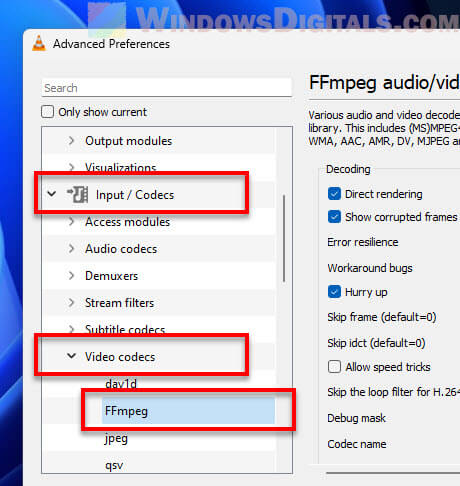
Task: Focus the Search preferences field
Action: 167,88
